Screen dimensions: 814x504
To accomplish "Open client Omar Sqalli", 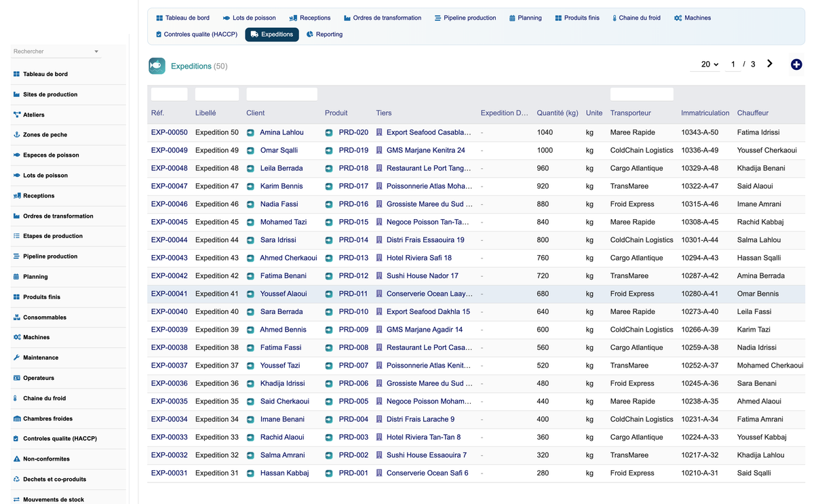I will click(x=279, y=150).
